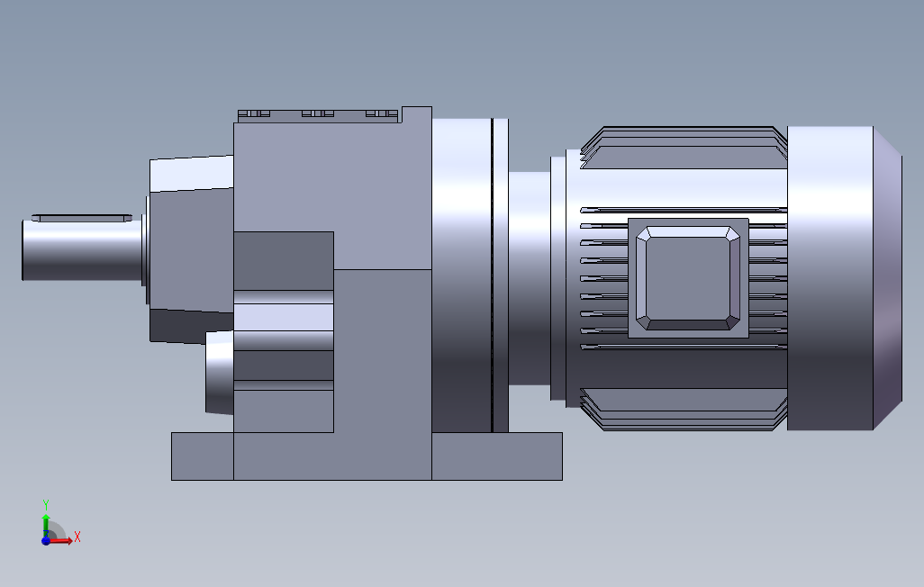Select the motor fan cover at the end
This screenshot has width=924, height=587.
coord(844,277)
